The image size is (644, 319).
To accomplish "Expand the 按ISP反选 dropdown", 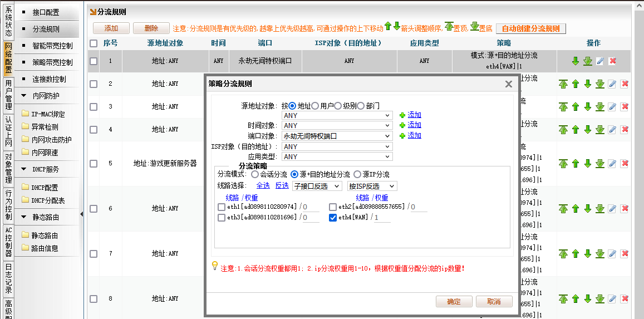I will pyautogui.click(x=372, y=186).
